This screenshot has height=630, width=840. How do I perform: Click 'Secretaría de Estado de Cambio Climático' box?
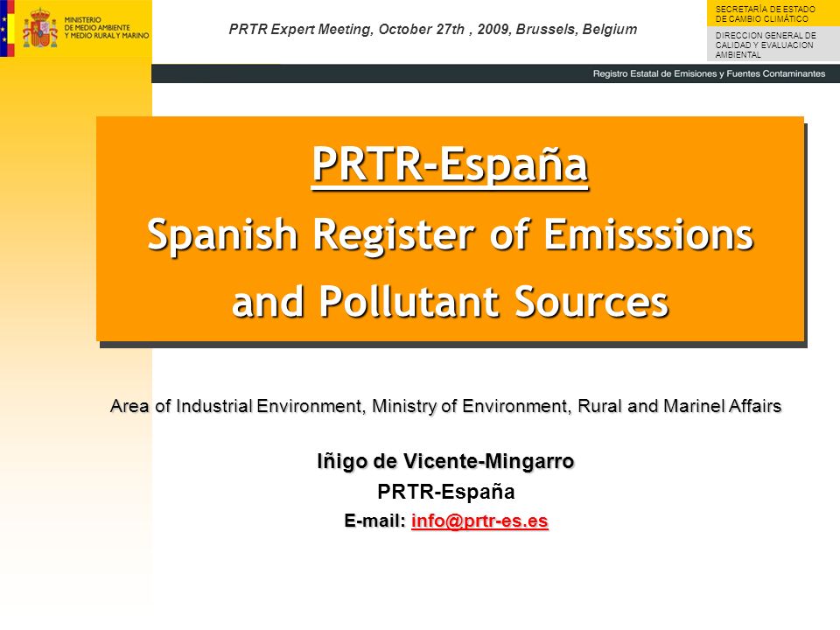pyautogui.click(x=773, y=13)
